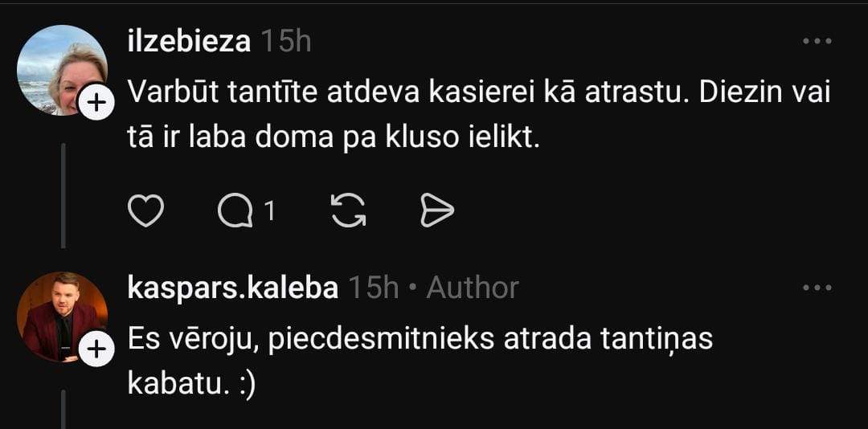Click the 15h timestamp next to ilzebieza

[285, 42]
